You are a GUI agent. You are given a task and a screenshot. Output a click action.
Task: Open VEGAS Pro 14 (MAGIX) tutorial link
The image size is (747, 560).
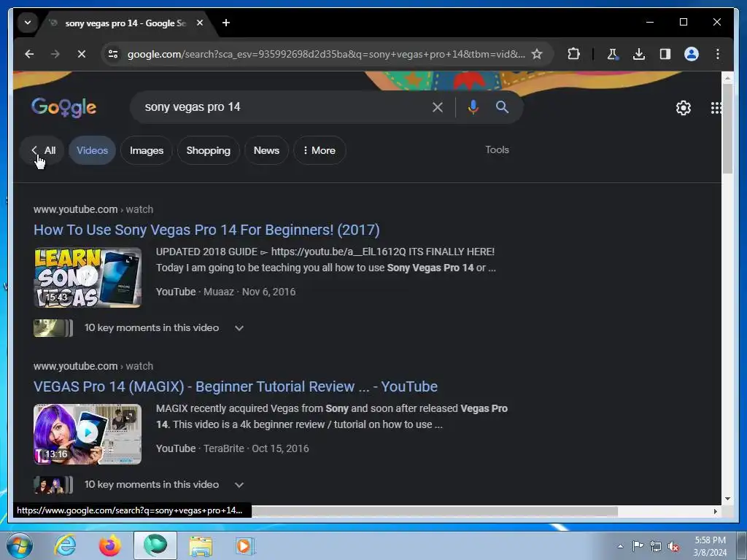point(236,386)
